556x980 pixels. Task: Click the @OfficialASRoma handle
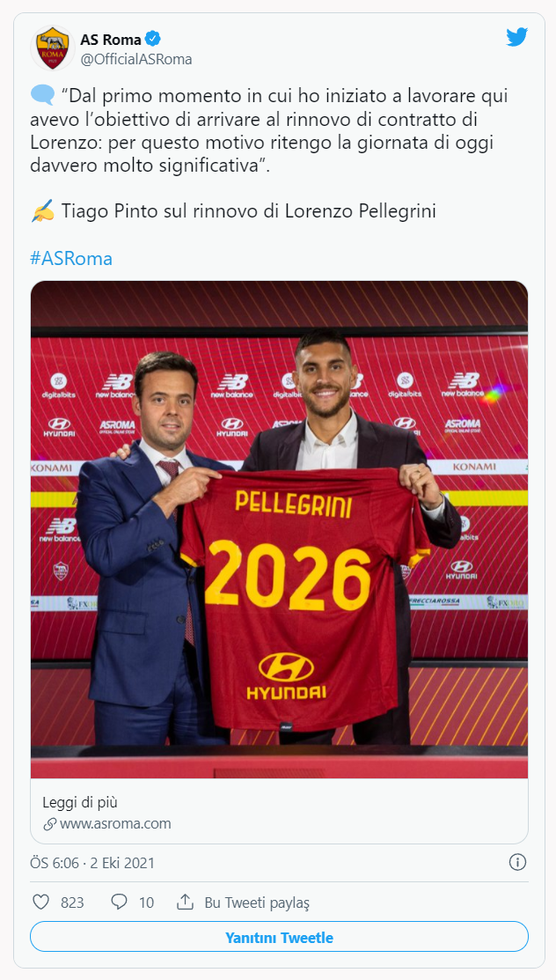pos(136,59)
